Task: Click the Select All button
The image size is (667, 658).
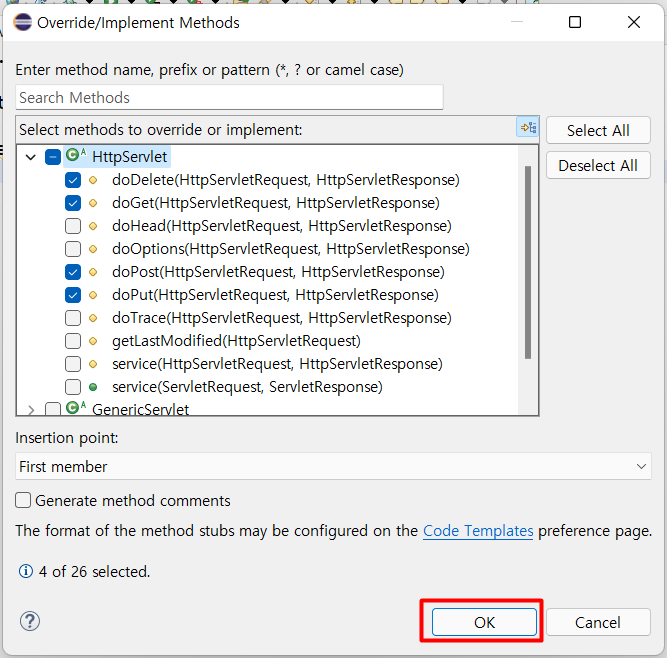Action: tap(598, 131)
